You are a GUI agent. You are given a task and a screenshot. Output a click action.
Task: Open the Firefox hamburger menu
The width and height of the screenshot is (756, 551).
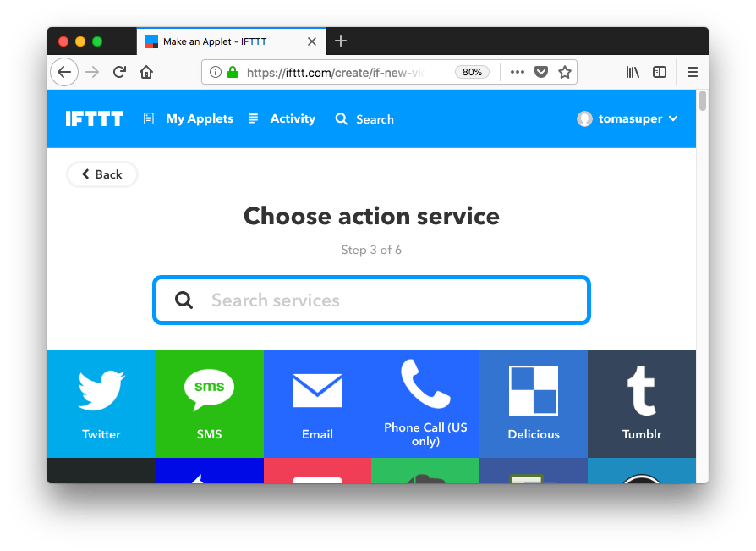tap(693, 73)
